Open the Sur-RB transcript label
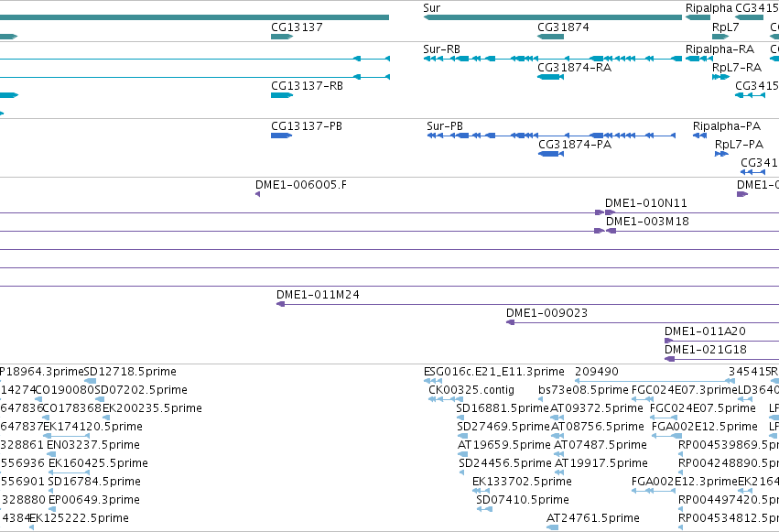 (x=441, y=49)
